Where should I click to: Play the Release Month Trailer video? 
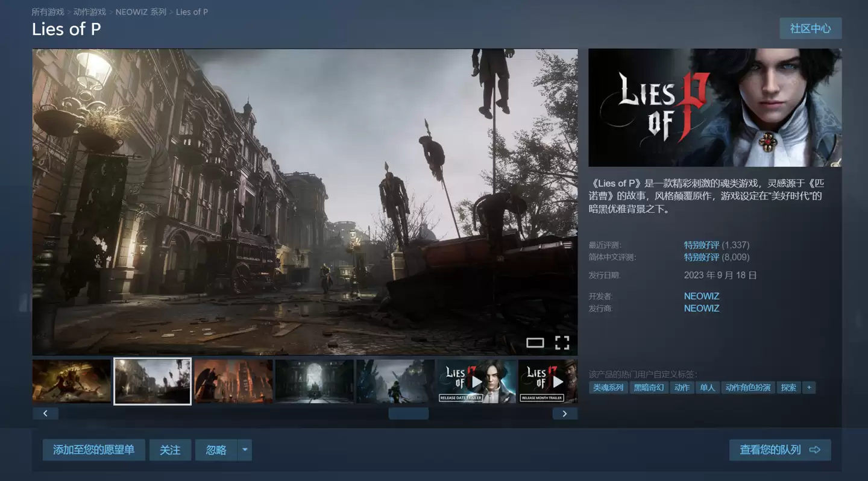click(x=558, y=381)
